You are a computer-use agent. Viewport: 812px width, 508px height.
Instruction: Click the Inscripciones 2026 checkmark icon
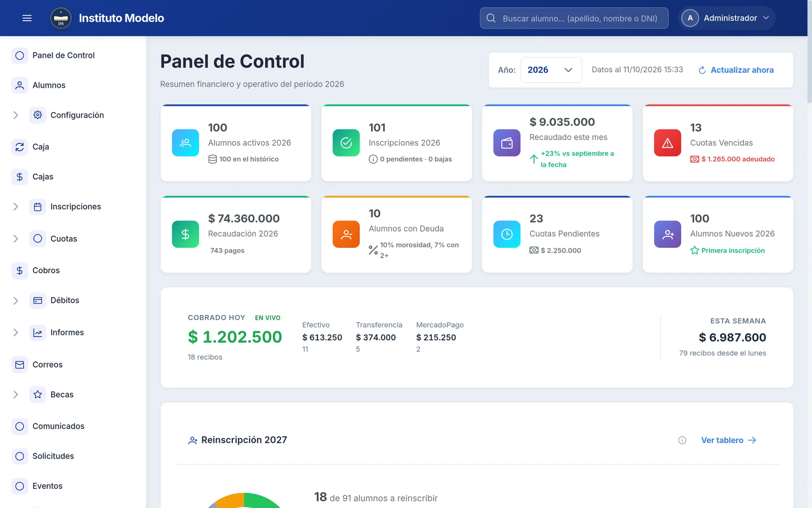[x=346, y=143]
